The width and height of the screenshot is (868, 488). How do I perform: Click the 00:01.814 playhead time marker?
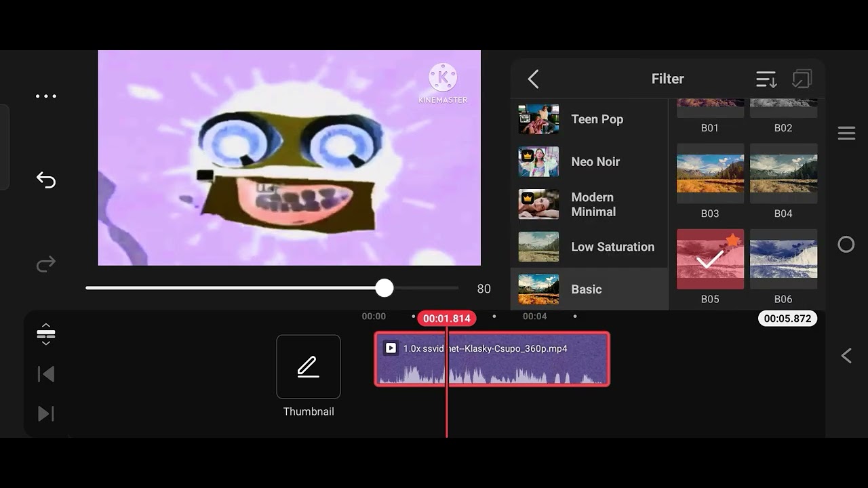click(x=447, y=319)
